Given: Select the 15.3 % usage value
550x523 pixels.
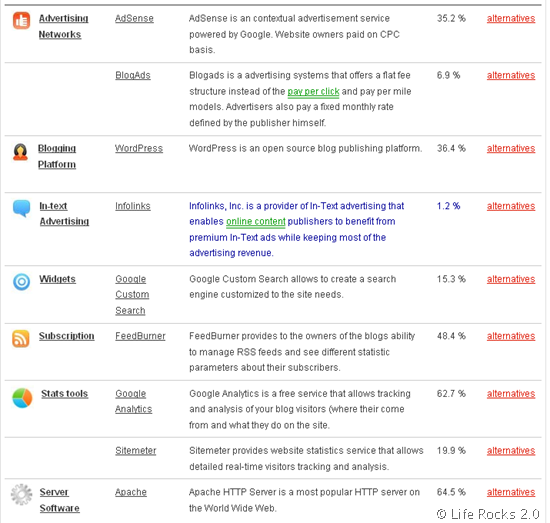Looking at the screenshot, I should point(451,279).
